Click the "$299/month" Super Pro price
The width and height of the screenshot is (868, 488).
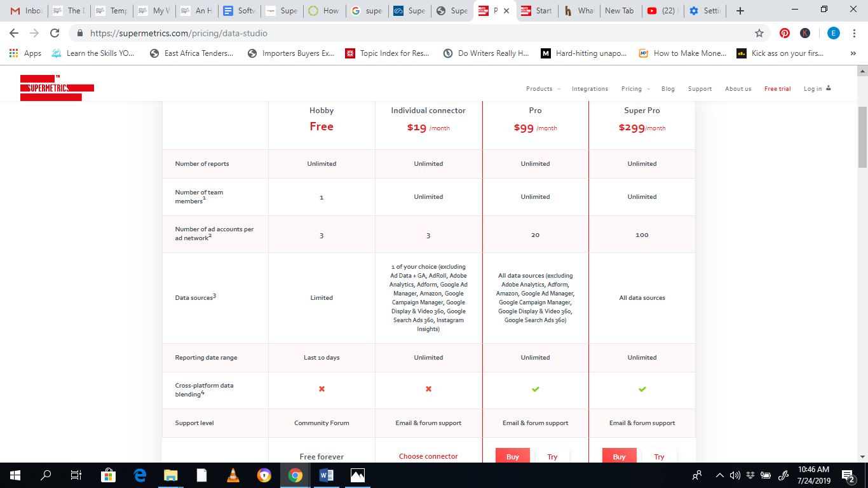coord(642,128)
